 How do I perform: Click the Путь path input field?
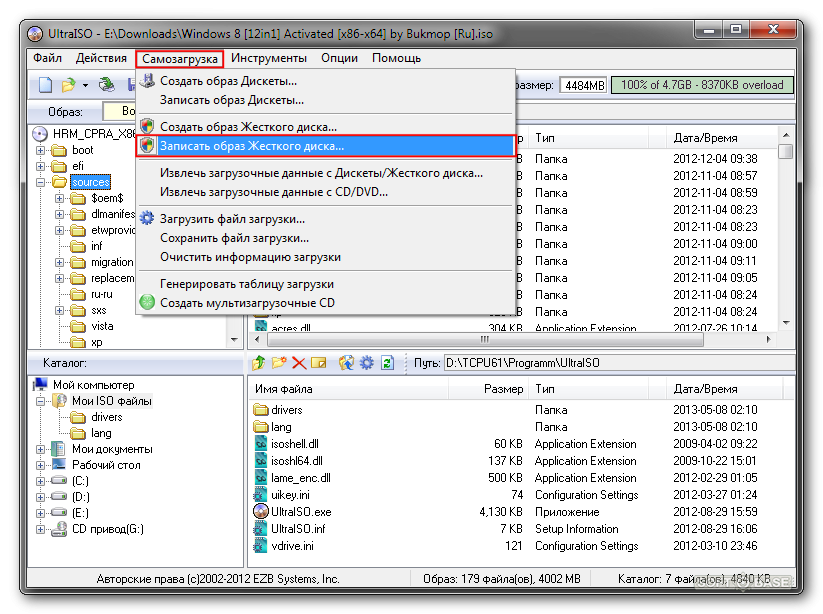click(x=618, y=363)
